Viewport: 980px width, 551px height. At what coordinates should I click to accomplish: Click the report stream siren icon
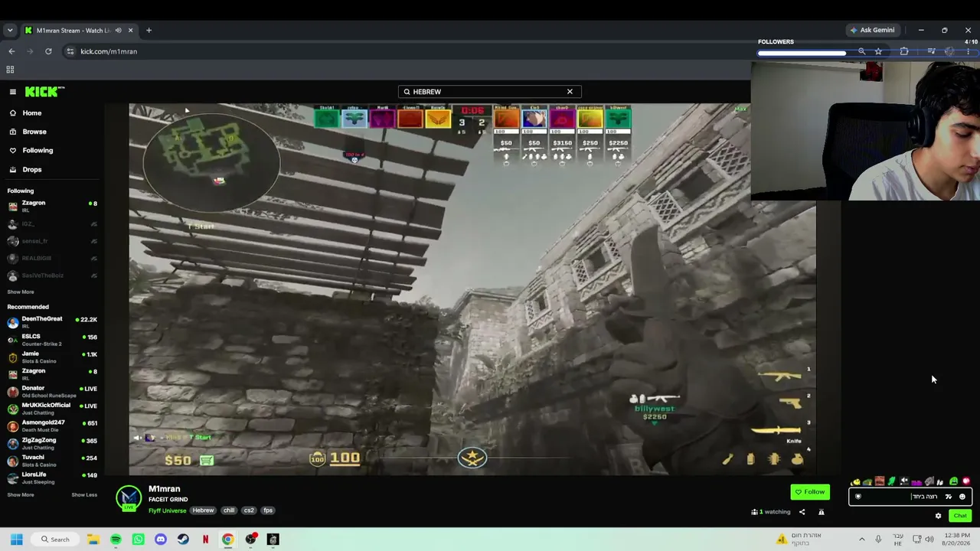[x=821, y=512]
